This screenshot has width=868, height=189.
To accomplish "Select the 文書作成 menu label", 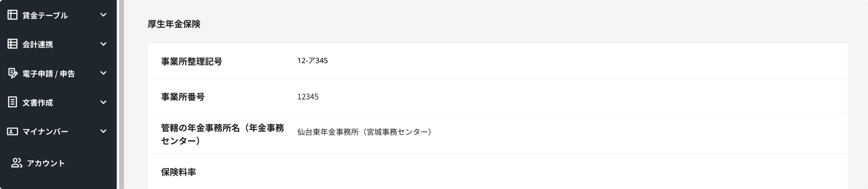I will 38,103.
